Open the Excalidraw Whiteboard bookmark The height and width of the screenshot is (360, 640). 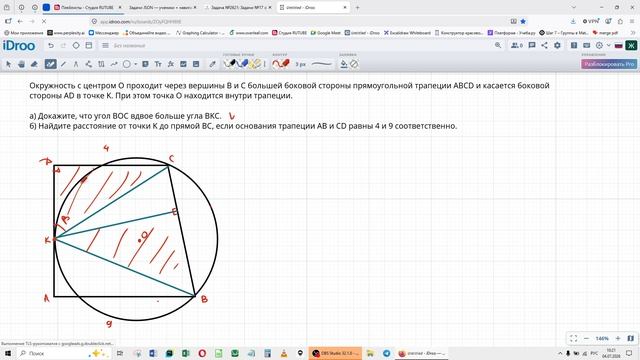(407, 33)
